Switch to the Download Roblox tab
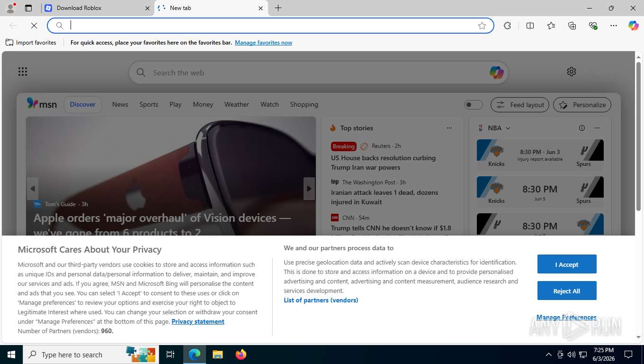The width and height of the screenshot is (644, 364). pyautogui.click(x=97, y=8)
